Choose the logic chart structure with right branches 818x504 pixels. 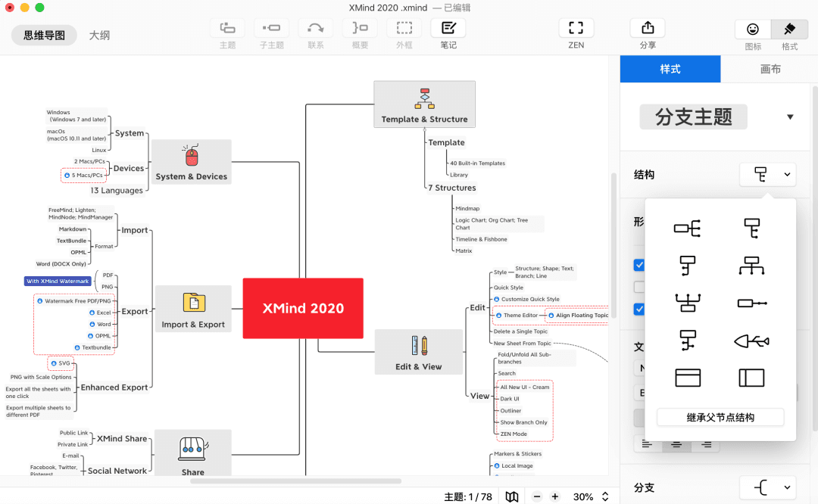click(687, 229)
